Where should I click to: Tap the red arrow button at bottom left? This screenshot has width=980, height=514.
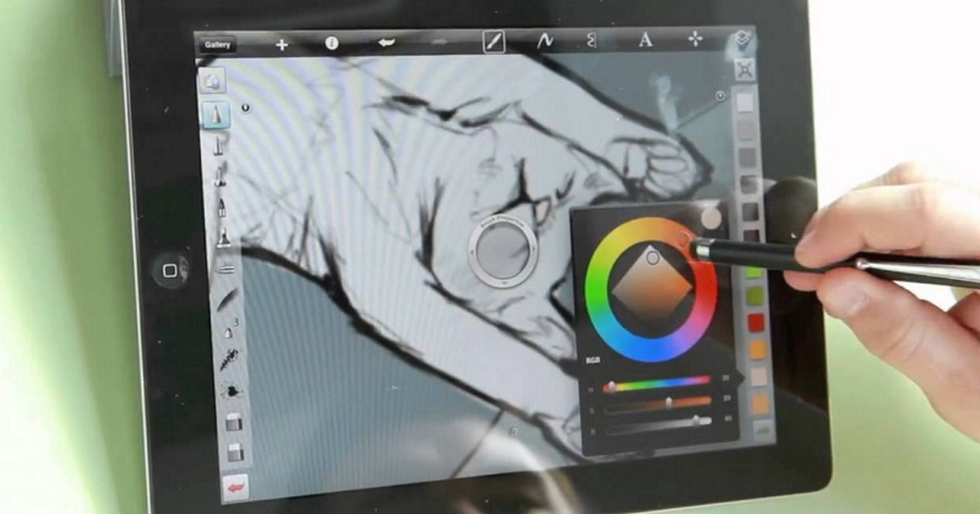tap(236, 487)
